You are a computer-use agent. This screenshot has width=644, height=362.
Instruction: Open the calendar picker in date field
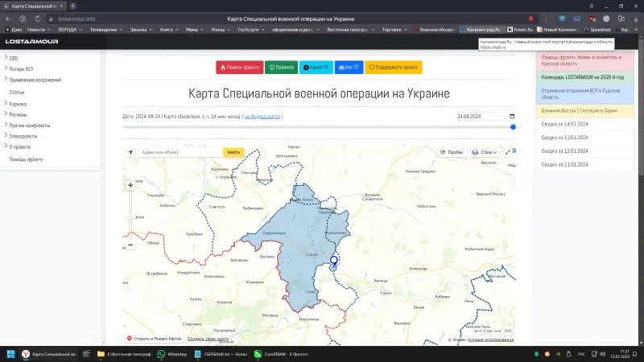click(512, 117)
